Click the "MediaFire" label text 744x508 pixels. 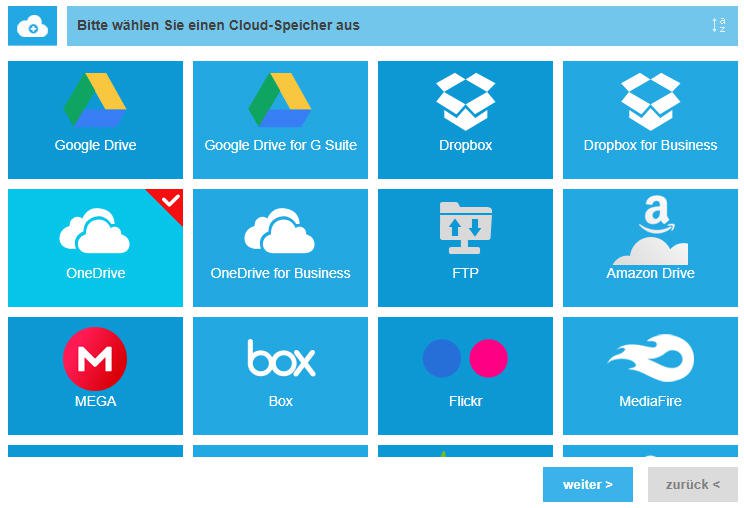click(x=650, y=401)
